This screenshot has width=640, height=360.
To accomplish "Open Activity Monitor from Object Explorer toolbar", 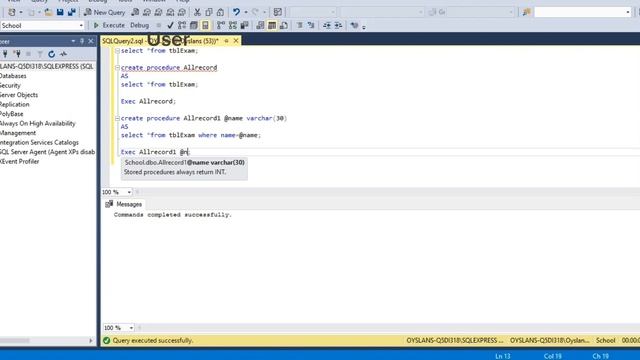I will click(63, 54).
